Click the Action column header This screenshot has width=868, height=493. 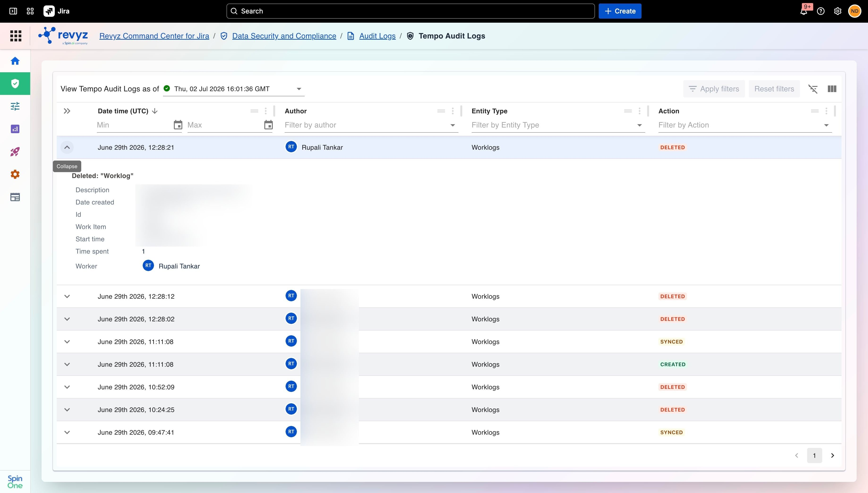click(669, 111)
